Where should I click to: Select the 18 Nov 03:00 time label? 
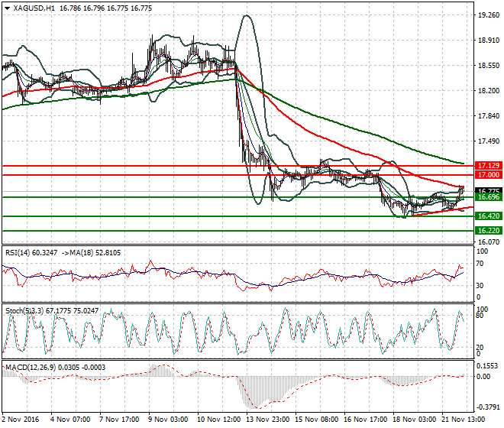pos(414,420)
